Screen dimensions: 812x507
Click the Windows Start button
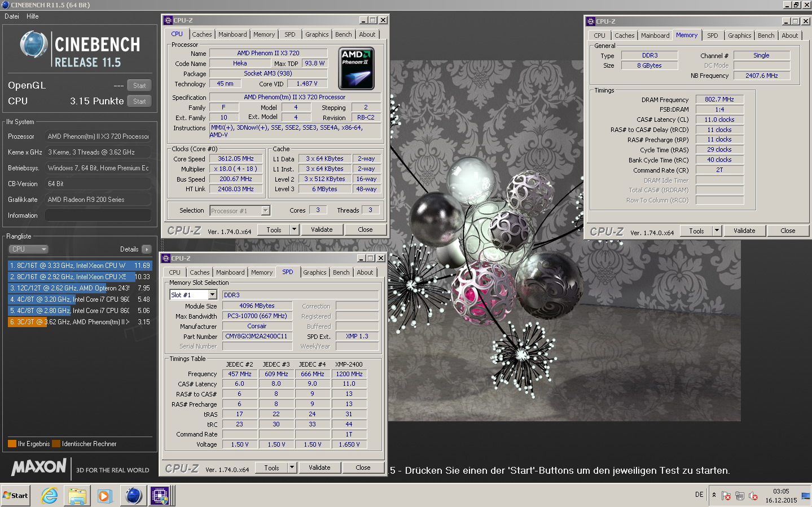pos(15,496)
